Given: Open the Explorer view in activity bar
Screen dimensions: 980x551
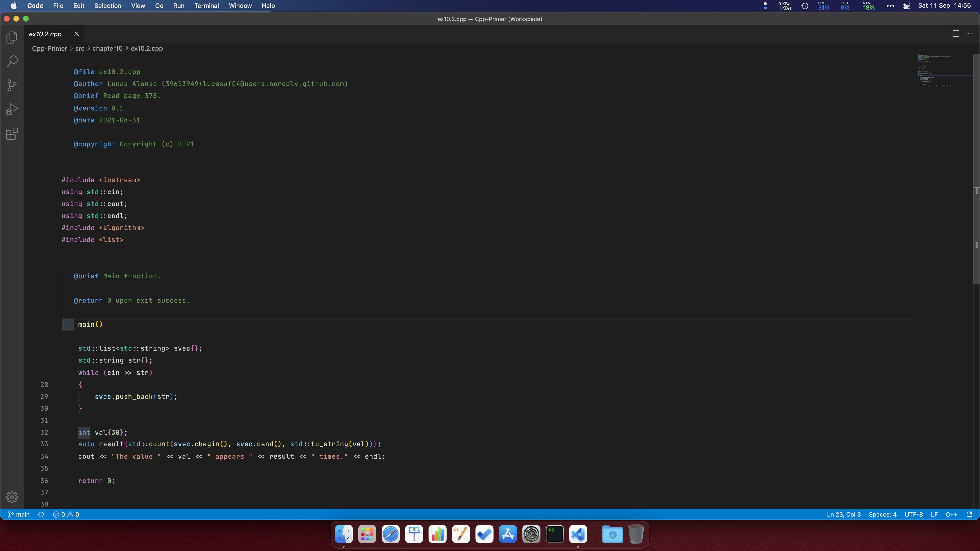Looking at the screenshot, I should (12, 37).
